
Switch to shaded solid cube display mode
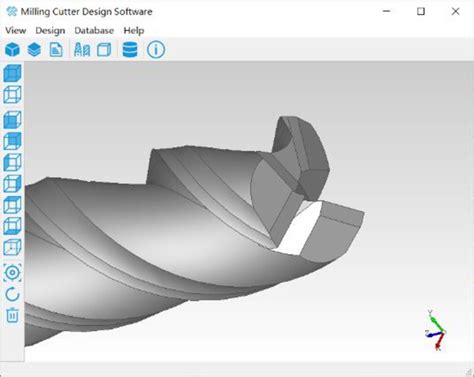[x=13, y=73]
